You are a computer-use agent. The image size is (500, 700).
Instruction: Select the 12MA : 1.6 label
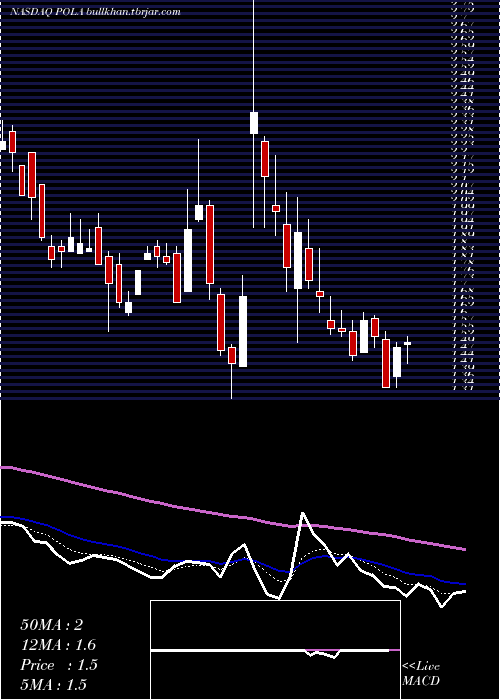pos(58,645)
